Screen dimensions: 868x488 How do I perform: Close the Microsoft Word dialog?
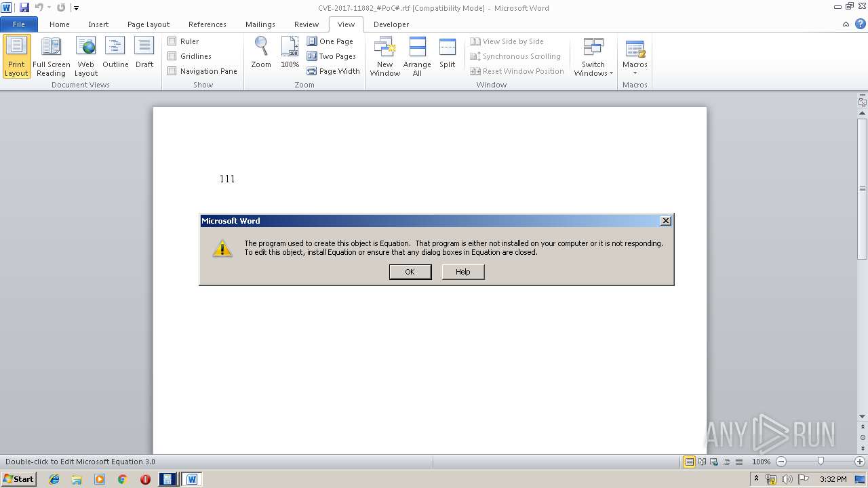[x=666, y=220]
